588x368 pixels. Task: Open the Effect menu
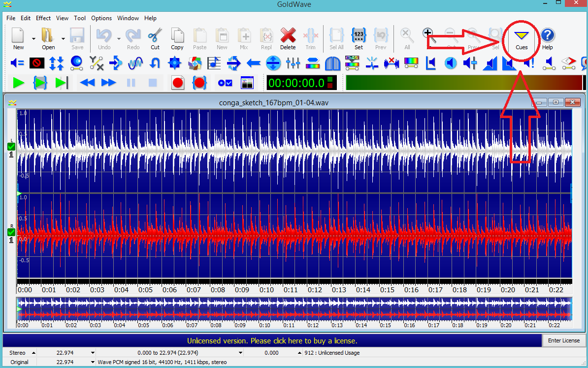pyautogui.click(x=43, y=18)
